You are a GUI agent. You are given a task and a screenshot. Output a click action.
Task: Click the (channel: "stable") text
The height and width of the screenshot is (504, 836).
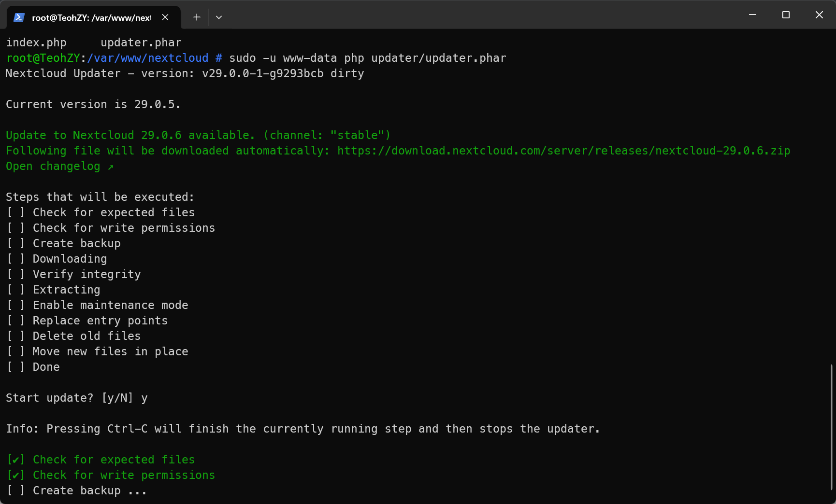(x=327, y=135)
